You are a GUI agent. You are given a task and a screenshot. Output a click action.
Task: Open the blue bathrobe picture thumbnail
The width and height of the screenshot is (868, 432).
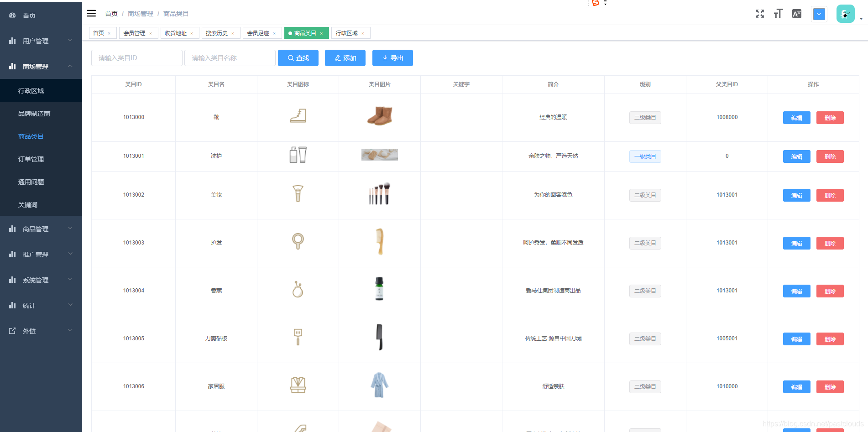379,385
